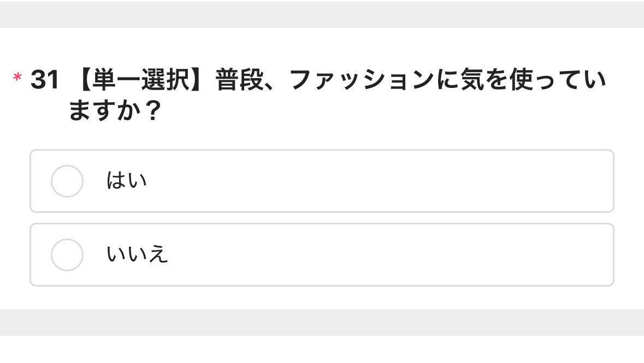Click question number 31
The height and width of the screenshot is (363, 644).
click(44, 81)
